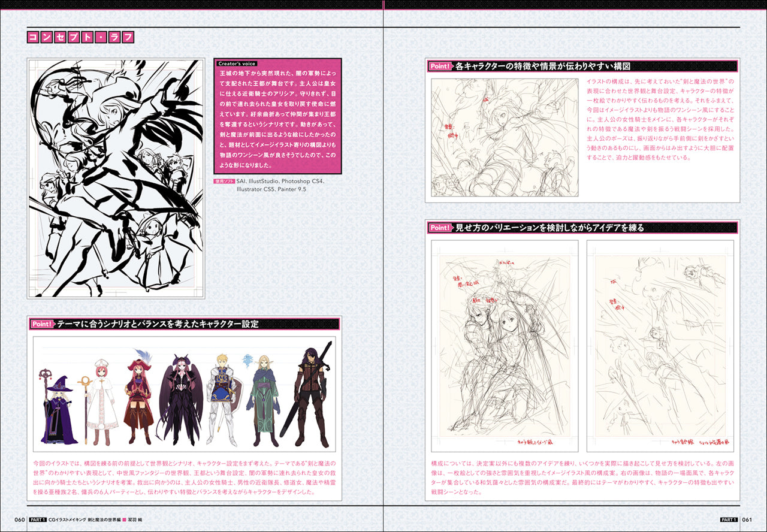Click the Point! badge beside 各キャラクターの特徴 heading

click(440, 66)
